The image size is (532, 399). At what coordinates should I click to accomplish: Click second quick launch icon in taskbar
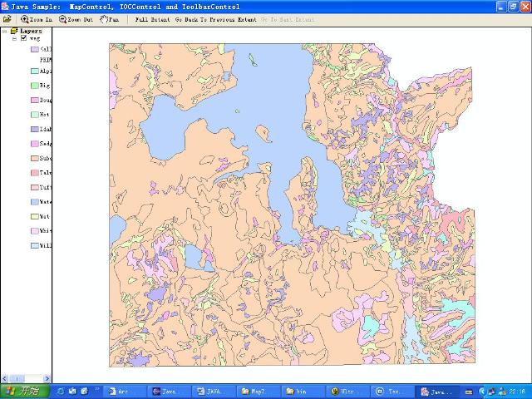coord(72,392)
